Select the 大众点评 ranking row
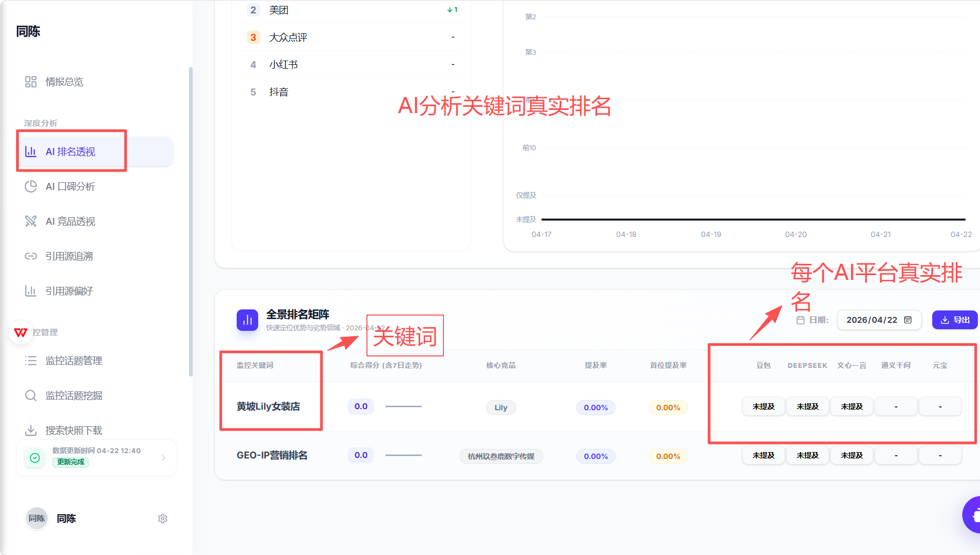Viewport: 980px width, 555px height. pos(352,38)
